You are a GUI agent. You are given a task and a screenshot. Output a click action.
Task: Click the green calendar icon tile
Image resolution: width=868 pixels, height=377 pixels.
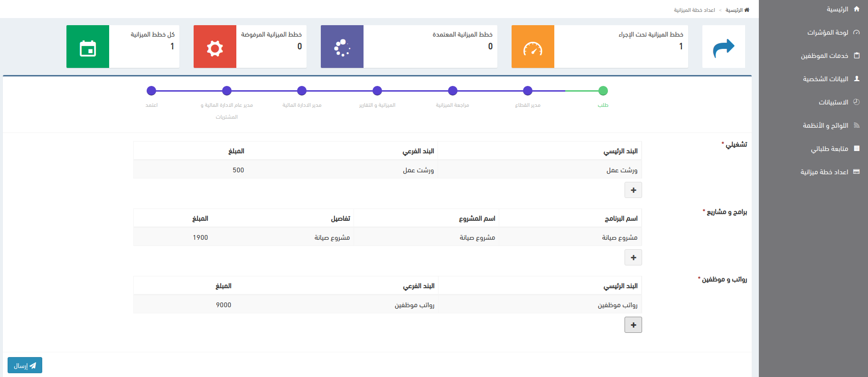pos(88,47)
